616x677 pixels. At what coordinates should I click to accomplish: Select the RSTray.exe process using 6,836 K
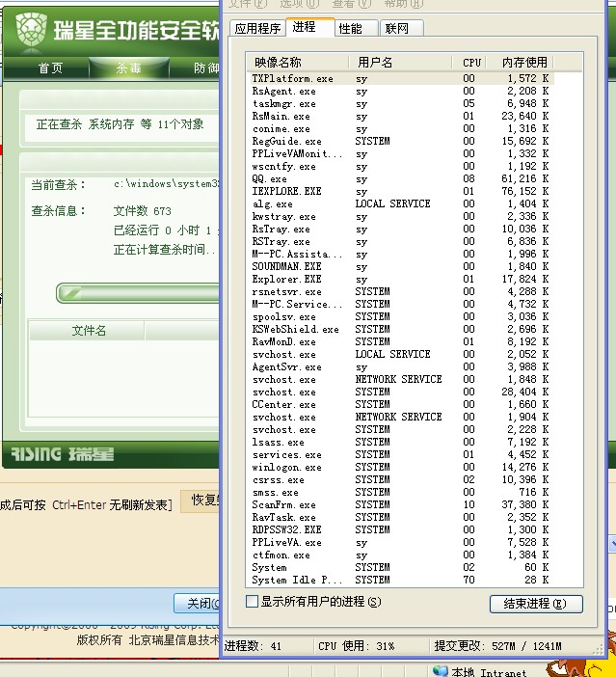[400, 241]
